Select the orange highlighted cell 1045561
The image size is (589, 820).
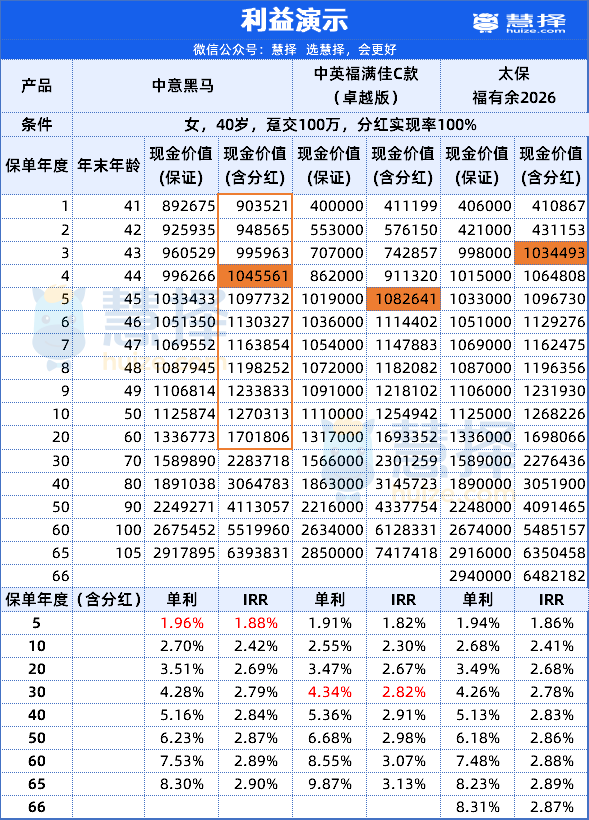click(x=255, y=276)
